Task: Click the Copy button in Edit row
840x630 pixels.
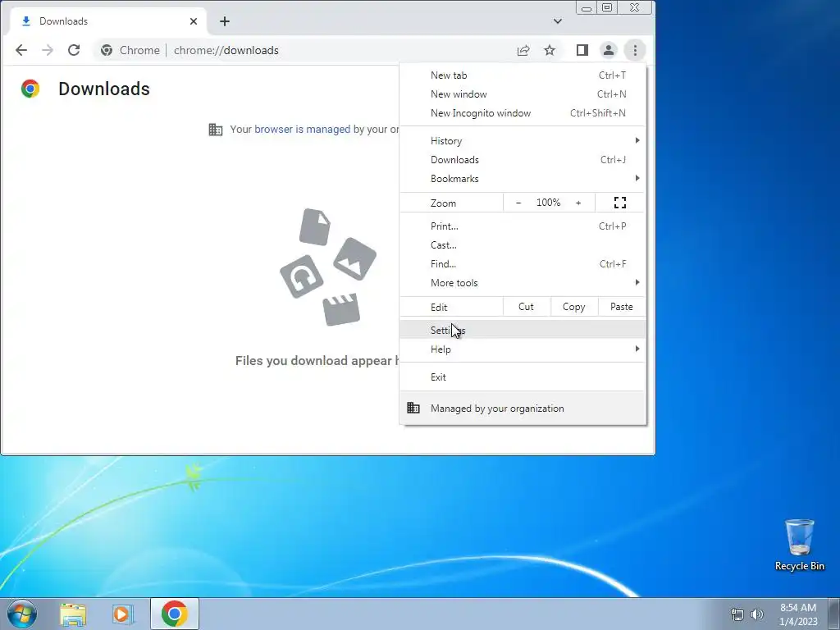Action: click(573, 307)
